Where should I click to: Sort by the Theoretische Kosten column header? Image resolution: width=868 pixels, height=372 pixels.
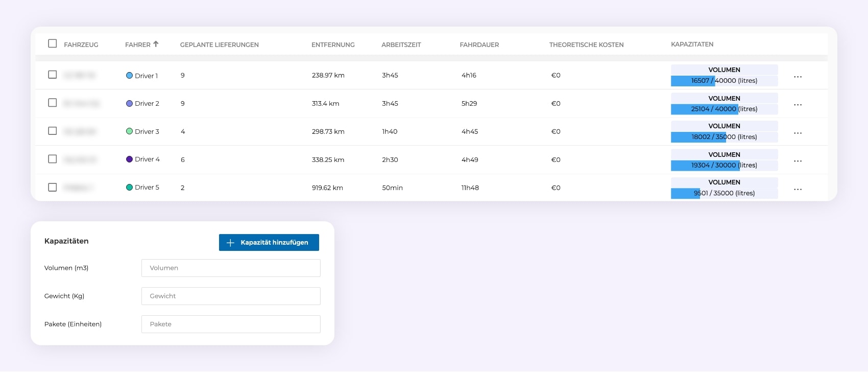pyautogui.click(x=586, y=45)
